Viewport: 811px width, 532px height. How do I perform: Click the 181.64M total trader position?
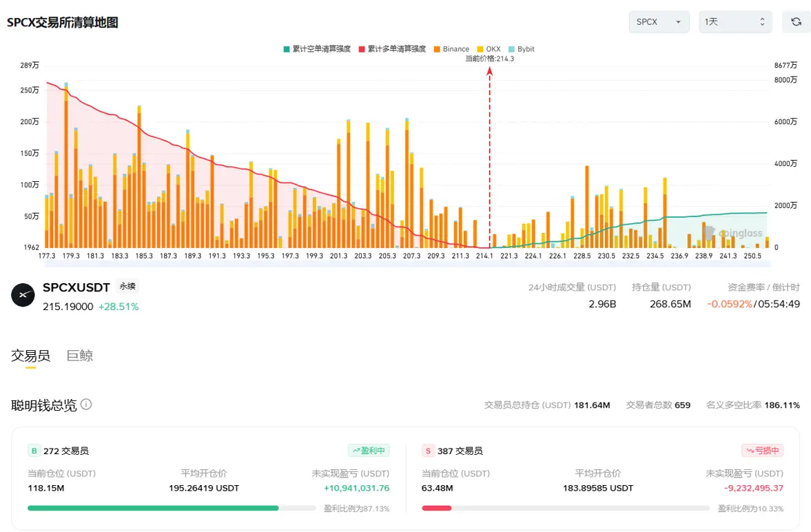[x=592, y=405]
